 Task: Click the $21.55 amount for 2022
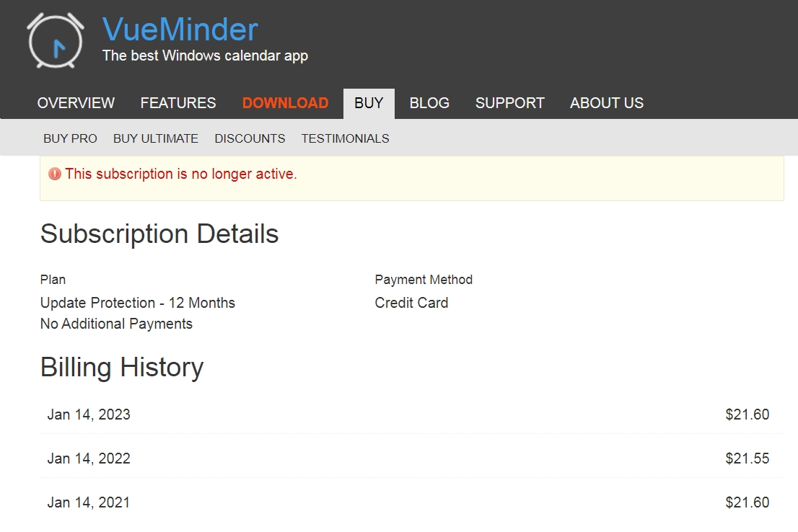[747, 458]
